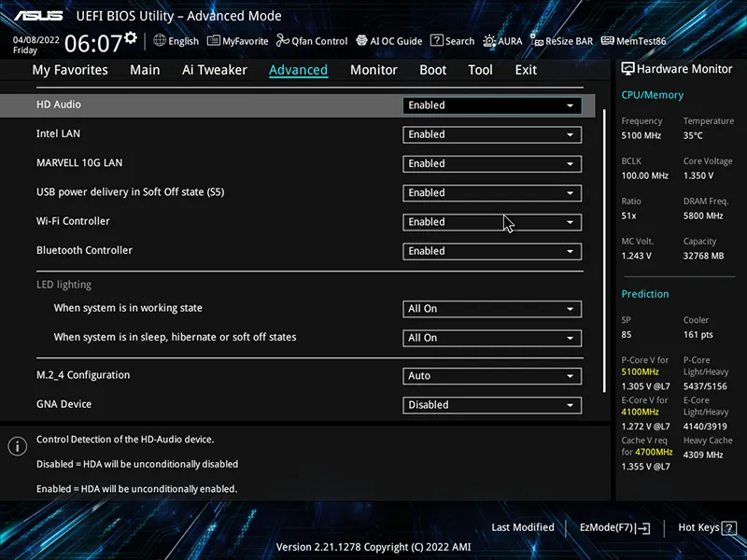Click Version 2.21.1278 copyright text
This screenshot has width=747, height=560.
373,548
